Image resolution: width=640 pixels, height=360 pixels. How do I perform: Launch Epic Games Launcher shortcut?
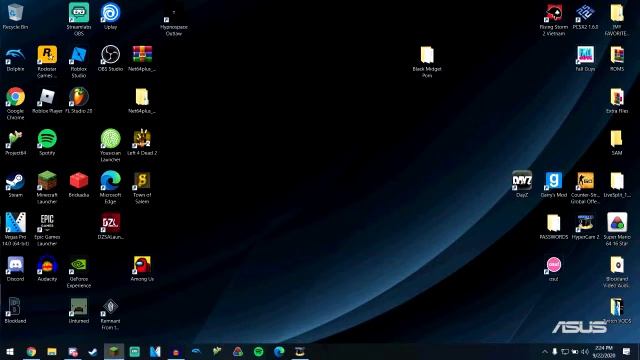(47, 229)
